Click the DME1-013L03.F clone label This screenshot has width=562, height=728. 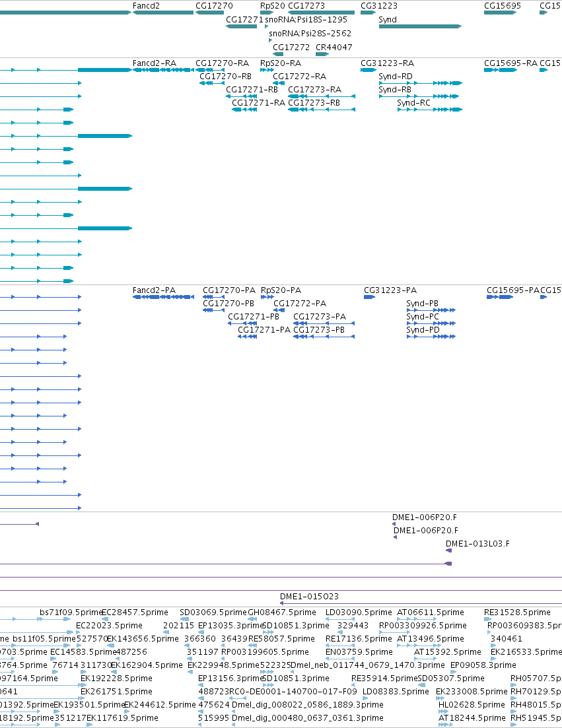click(477, 544)
